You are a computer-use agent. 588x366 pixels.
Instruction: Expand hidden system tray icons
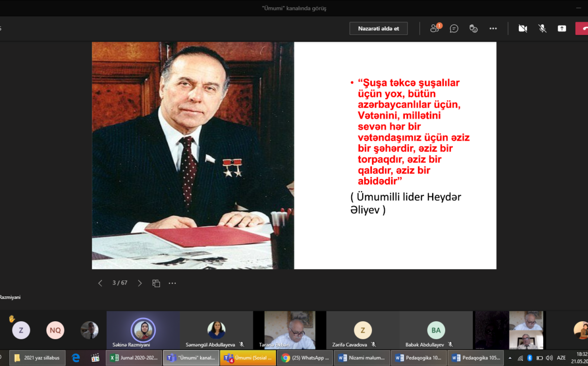coord(510,358)
